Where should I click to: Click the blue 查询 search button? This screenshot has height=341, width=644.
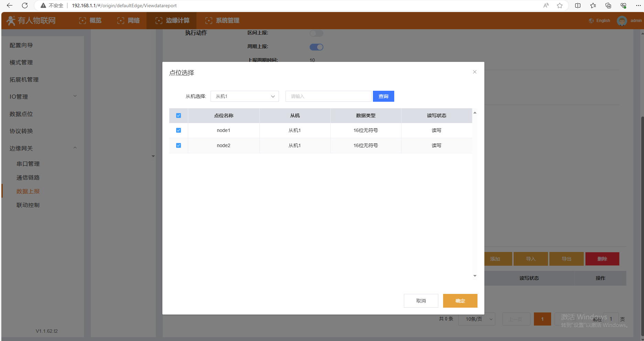[x=383, y=96]
